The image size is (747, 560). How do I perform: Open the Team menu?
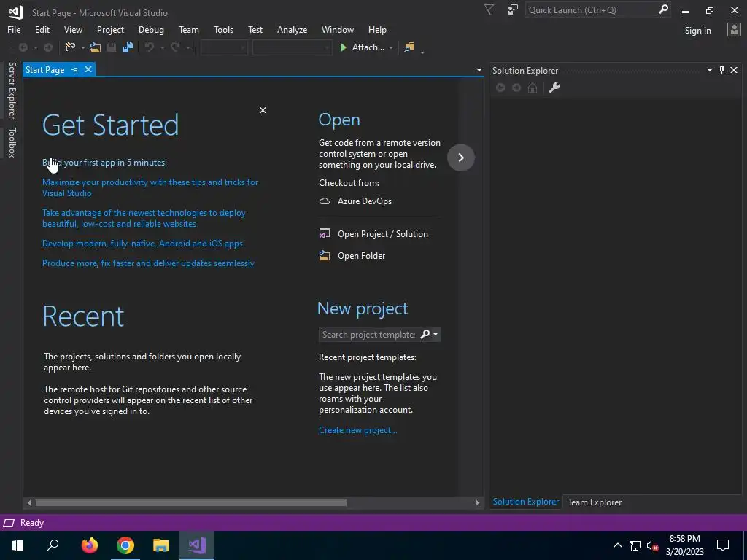[189, 29]
